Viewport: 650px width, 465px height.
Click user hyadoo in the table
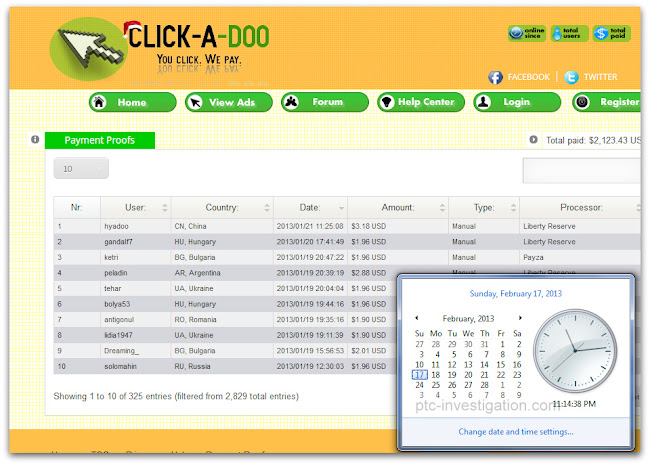[116, 226]
